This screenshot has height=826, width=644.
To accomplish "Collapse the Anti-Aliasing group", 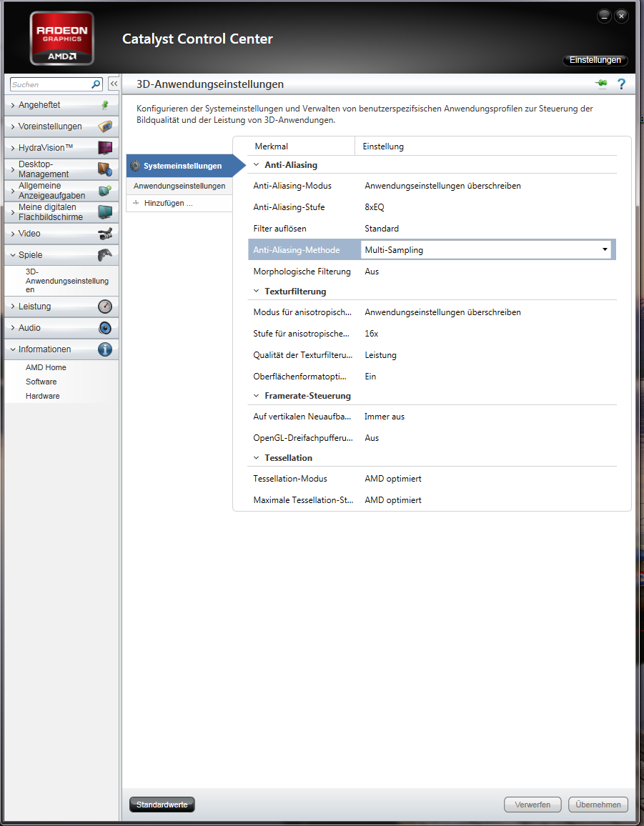I will (x=256, y=165).
